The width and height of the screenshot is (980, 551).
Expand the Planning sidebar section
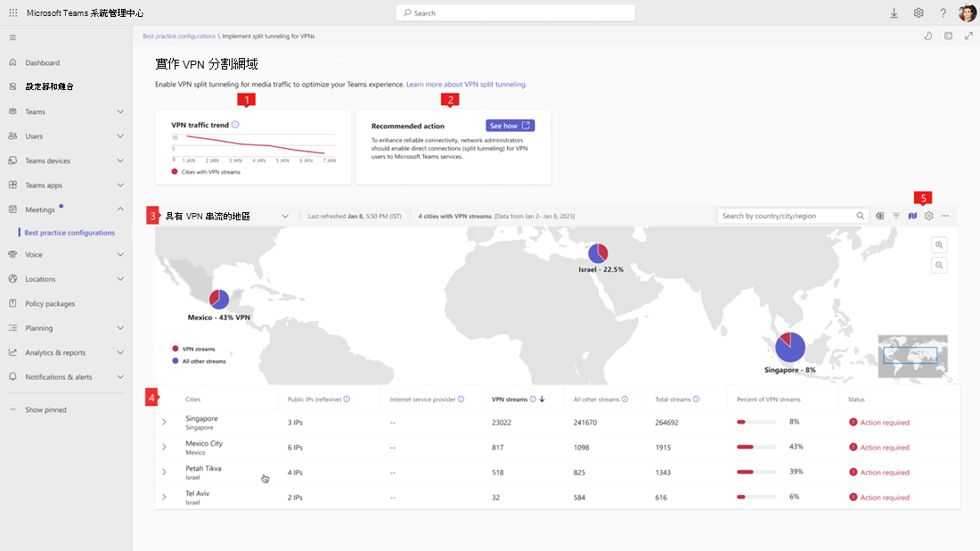(x=120, y=328)
